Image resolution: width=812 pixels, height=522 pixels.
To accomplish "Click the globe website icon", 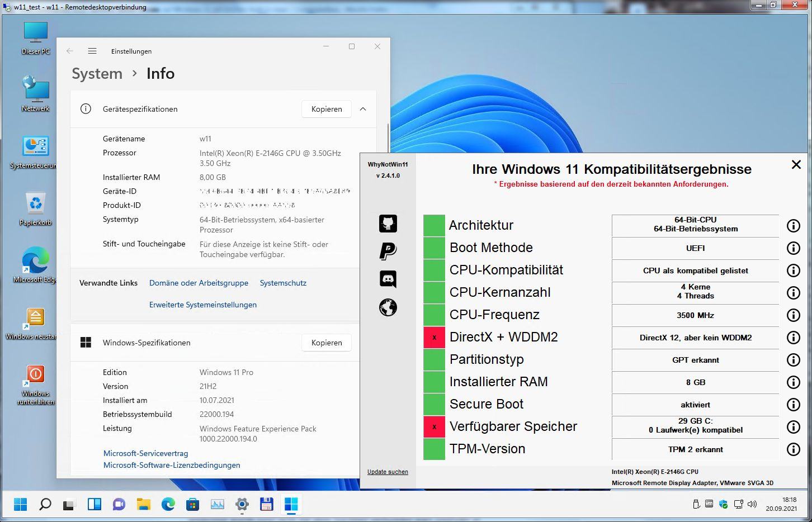I will pyautogui.click(x=388, y=307).
